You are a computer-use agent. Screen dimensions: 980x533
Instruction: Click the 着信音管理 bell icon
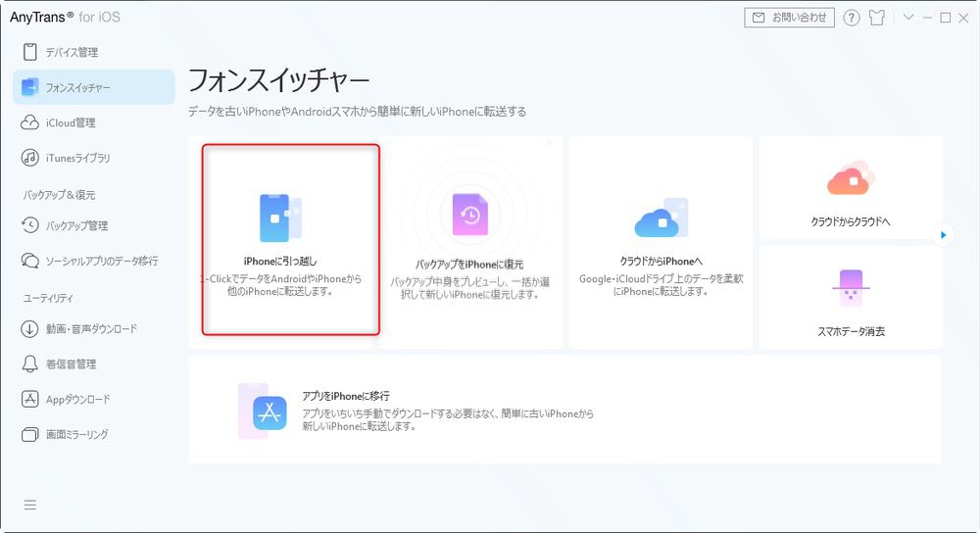pyautogui.click(x=29, y=363)
